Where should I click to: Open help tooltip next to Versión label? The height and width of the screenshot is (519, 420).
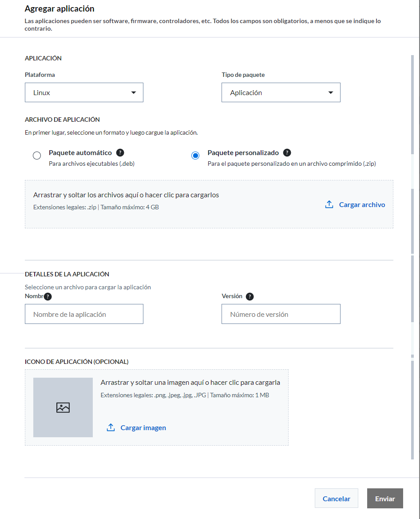coord(250,296)
